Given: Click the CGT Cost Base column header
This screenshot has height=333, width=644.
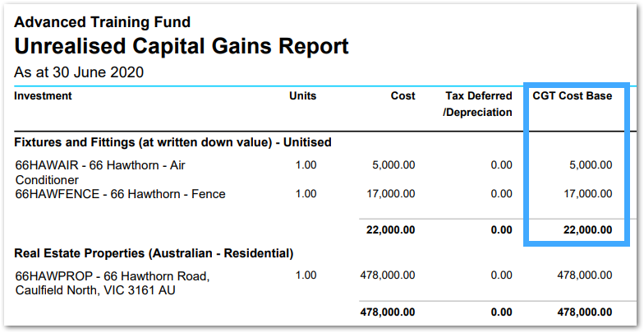Looking at the screenshot, I should (572, 95).
